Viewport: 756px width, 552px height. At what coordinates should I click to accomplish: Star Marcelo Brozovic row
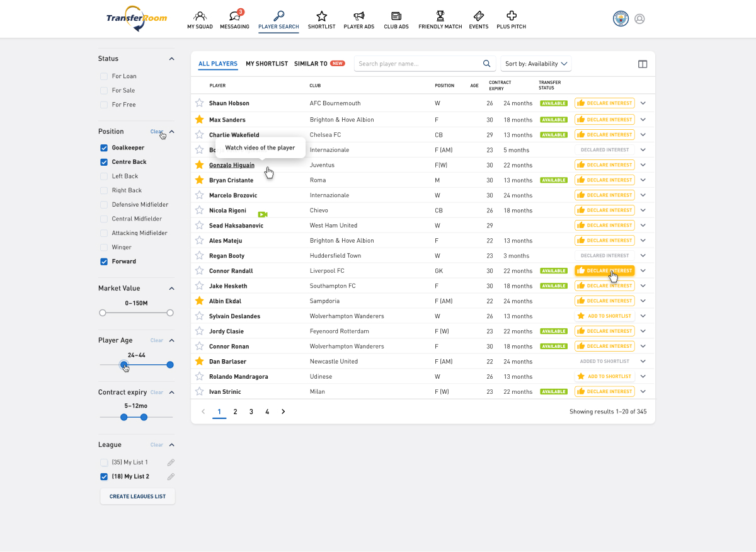coord(200,195)
